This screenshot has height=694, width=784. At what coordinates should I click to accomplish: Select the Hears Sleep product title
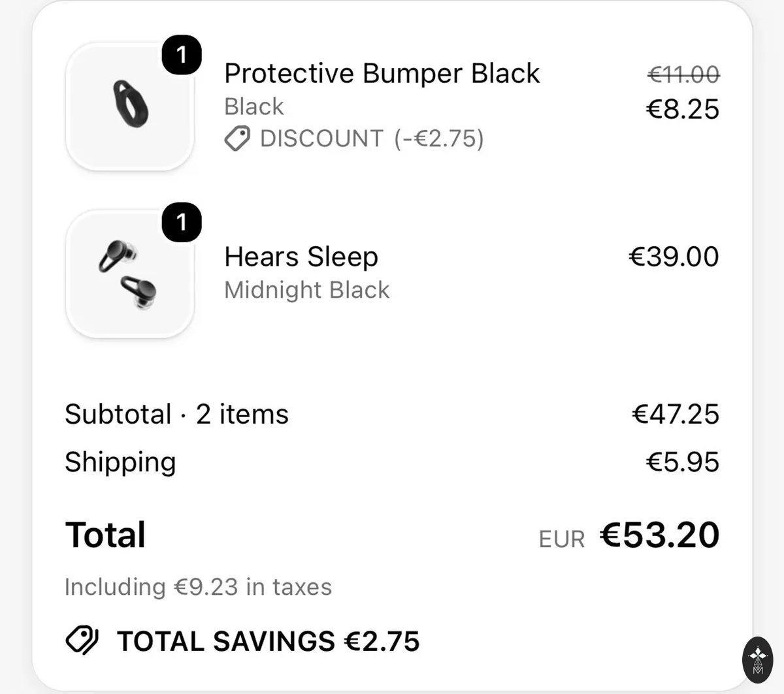[301, 257]
